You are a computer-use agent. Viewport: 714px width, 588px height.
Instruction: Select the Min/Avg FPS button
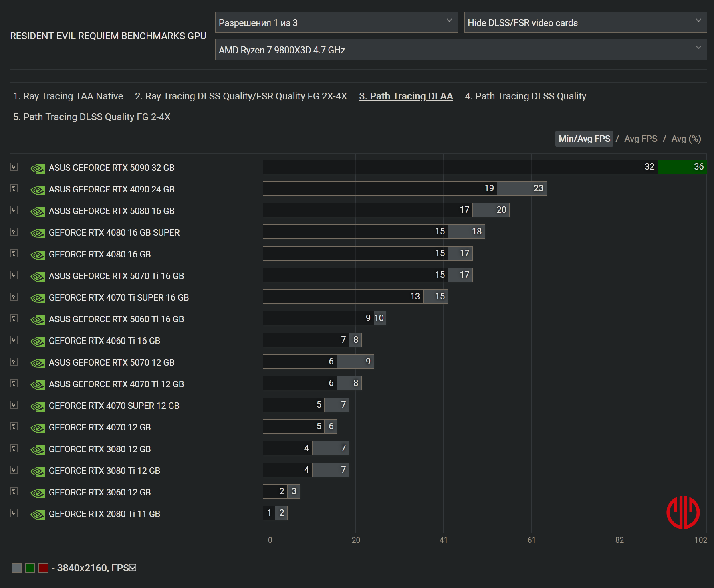(x=584, y=139)
